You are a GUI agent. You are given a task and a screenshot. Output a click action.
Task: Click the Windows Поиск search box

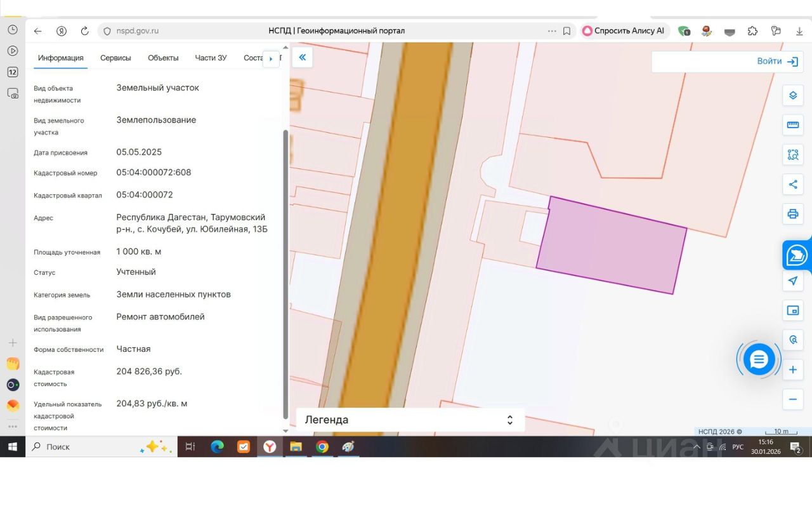(x=101, y=447)
